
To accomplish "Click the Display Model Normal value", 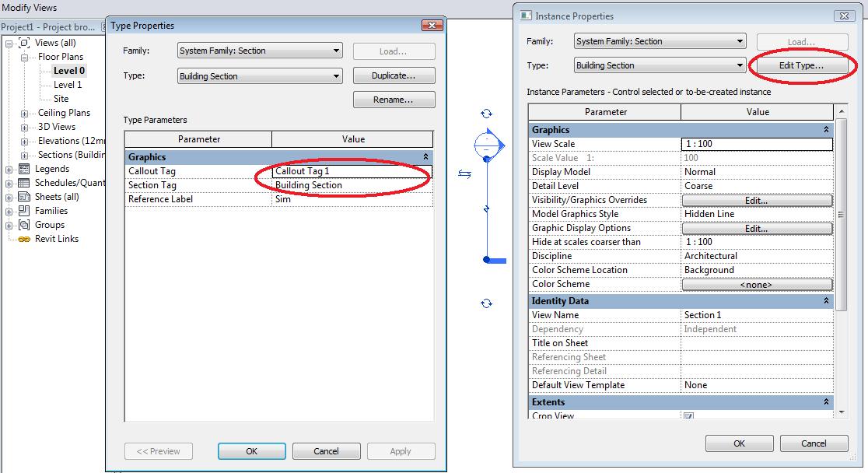I will click(x=757, y=172).
